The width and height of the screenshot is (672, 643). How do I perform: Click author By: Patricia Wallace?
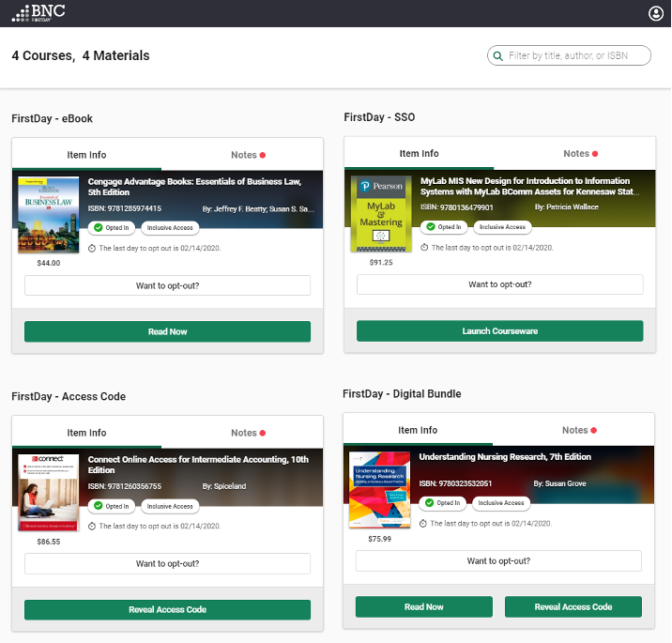567,207
